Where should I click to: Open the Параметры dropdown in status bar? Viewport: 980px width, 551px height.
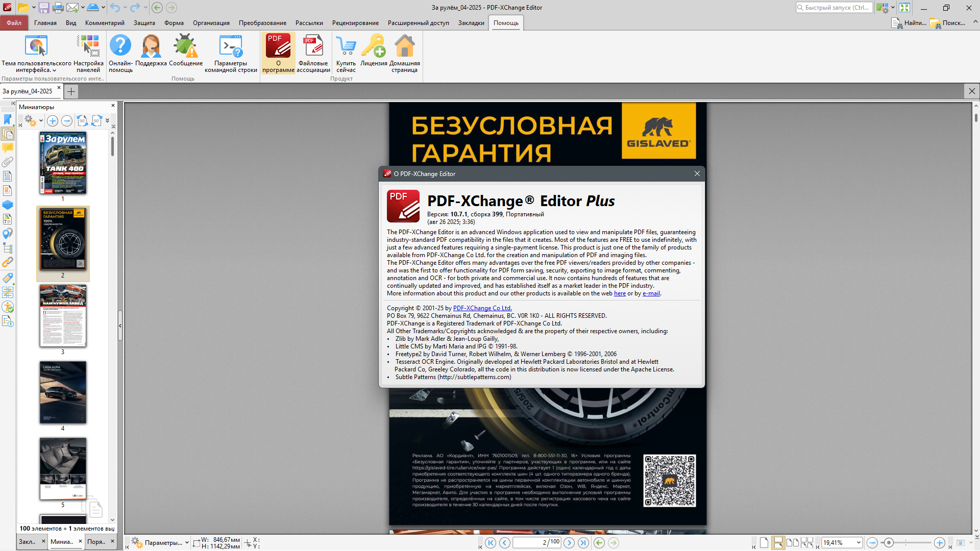pos(160,543)
